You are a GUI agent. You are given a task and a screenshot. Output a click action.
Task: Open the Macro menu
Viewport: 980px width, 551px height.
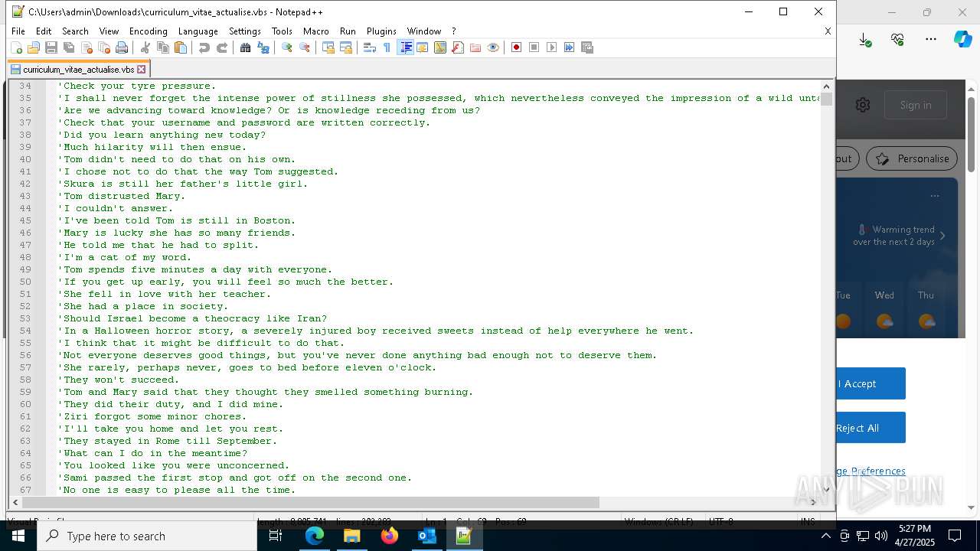click(316, 31)
